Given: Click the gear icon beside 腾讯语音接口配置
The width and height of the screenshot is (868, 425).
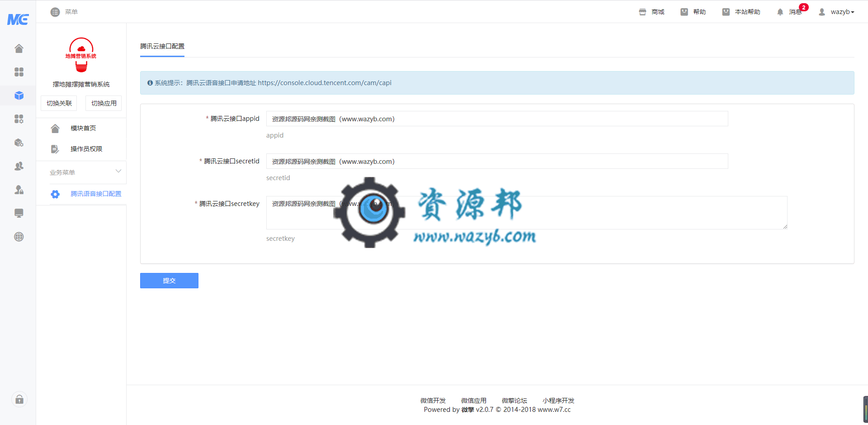Looking at the screenshot, I should 55,194.
